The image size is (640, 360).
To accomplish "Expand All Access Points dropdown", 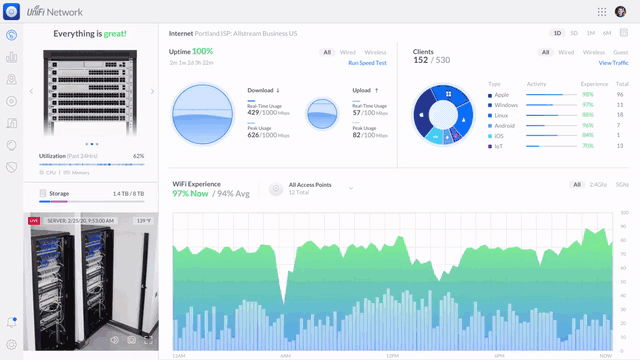I will (351, 188).
